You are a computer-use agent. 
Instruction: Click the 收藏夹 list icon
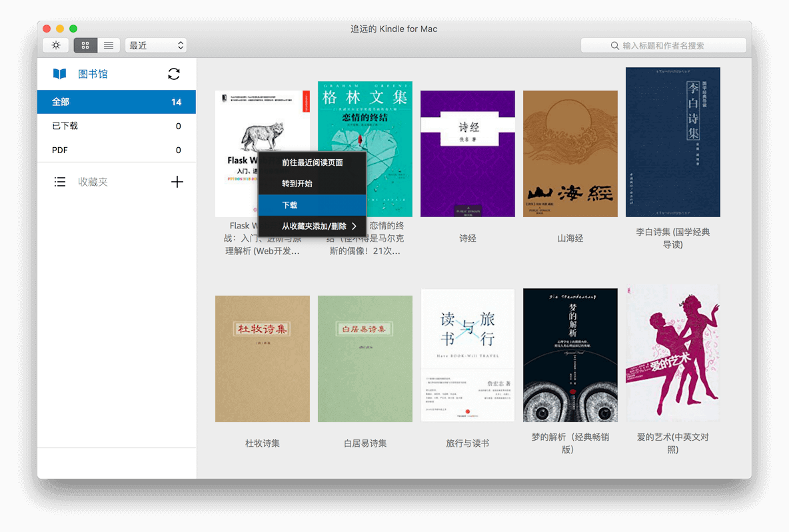click(x=60, y=182)
